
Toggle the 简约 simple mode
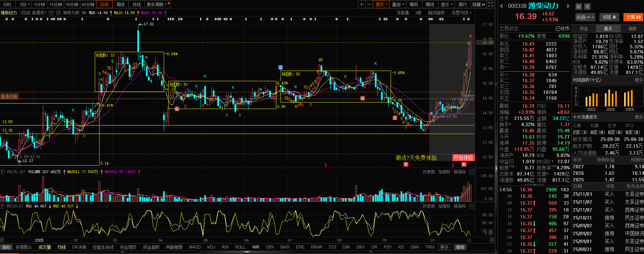(462, 4)
